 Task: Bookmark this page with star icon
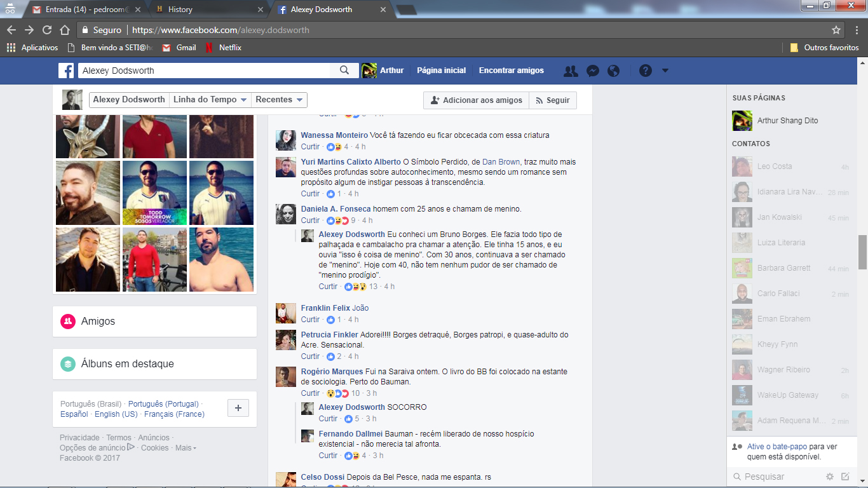point(836,30)
